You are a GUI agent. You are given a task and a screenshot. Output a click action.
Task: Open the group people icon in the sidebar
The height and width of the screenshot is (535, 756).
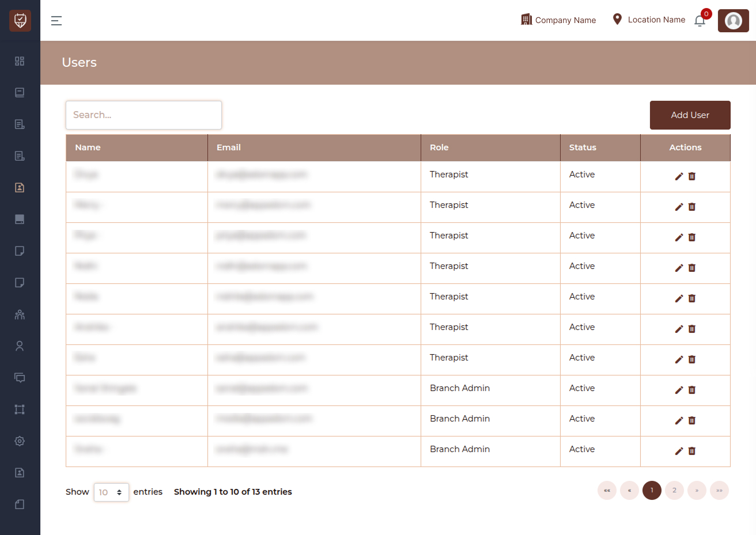coord(20,314)
